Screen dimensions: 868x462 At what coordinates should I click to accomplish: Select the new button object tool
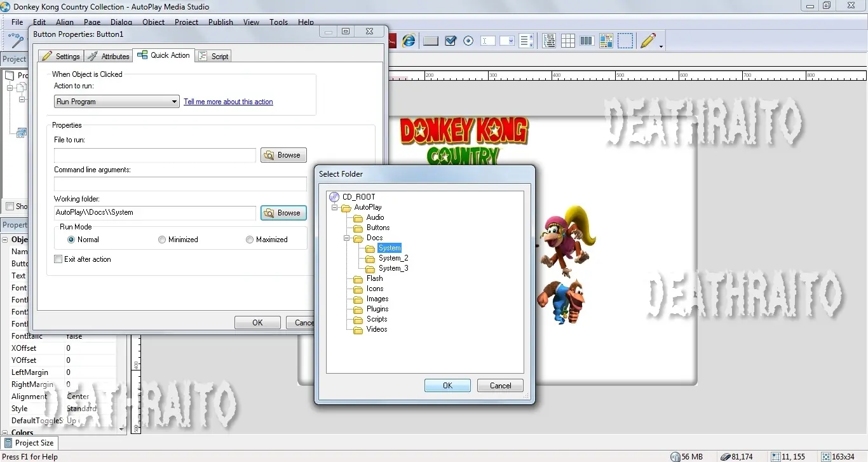click(431, 41)
